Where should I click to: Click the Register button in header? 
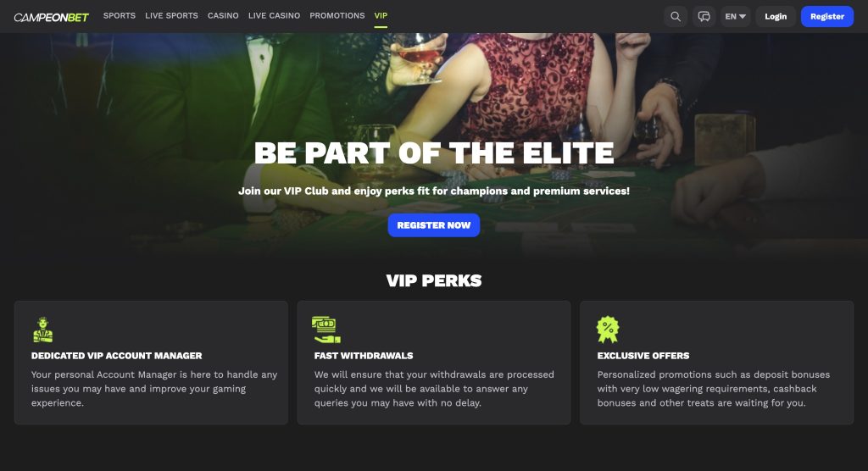827,17
